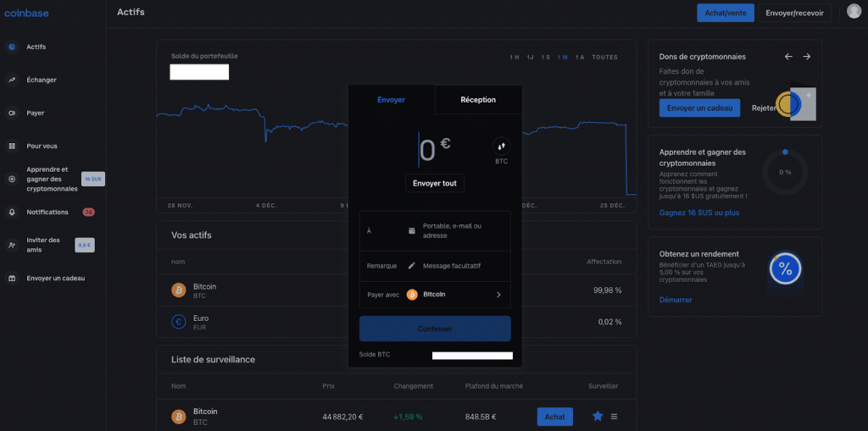
Task: Select the 1J chart range
Action: [x=531, y=58]
